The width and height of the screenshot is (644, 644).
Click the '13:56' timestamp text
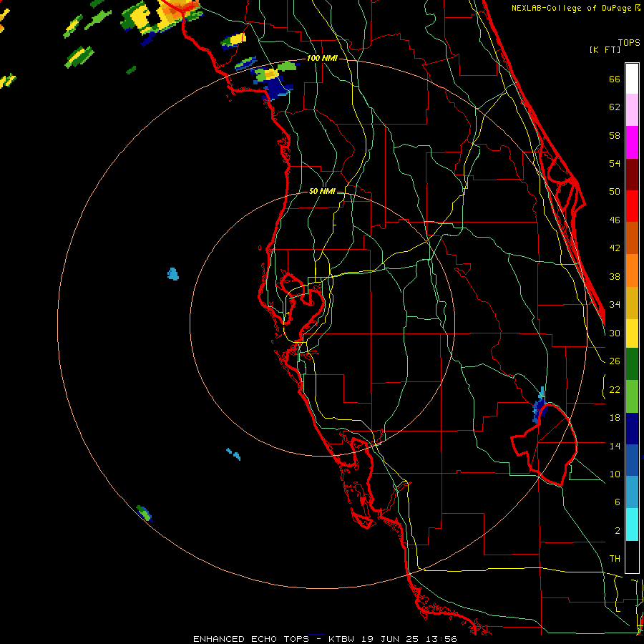pos(440,639)
